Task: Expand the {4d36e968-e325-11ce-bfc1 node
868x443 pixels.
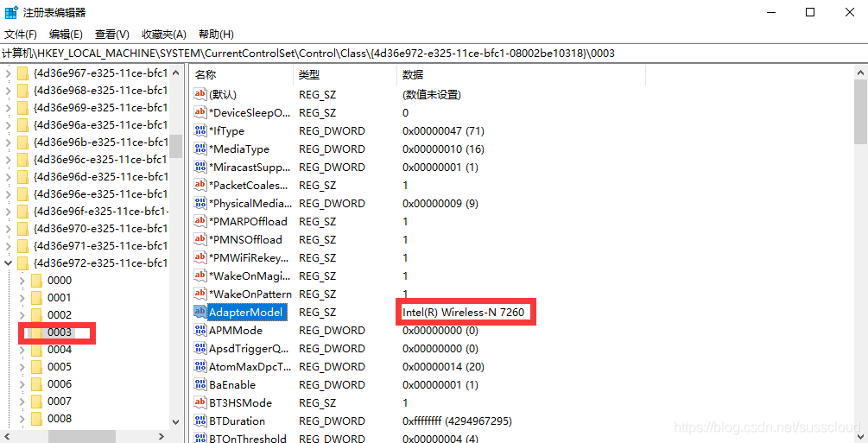Action: (x=9, y=91)
